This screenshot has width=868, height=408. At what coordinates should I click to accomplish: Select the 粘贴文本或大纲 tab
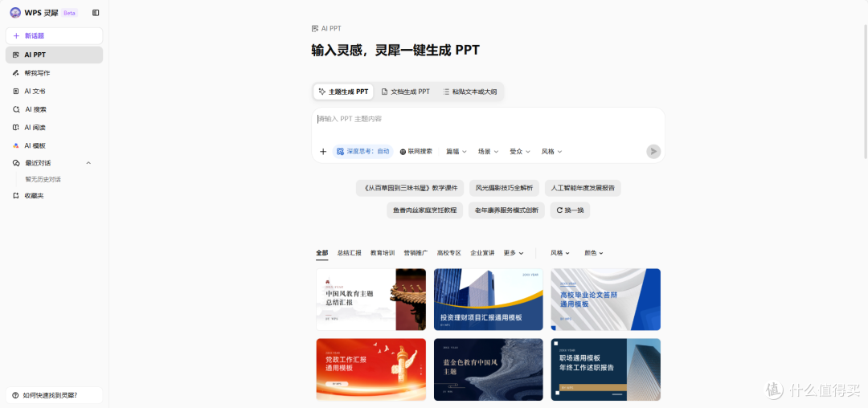point(470,92)
